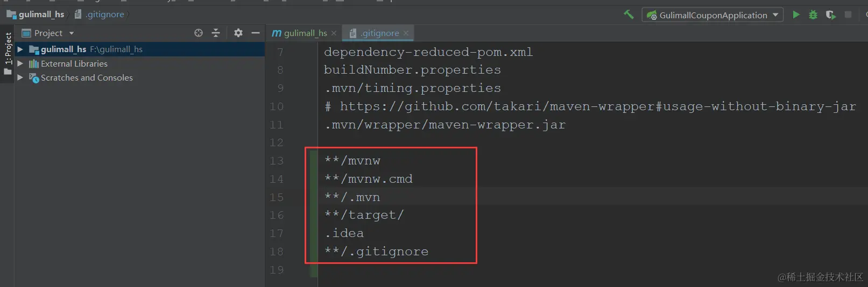Image resolution: width=868 pixels, height=287 pixels.
Task: Click line '**/mvnw.cmd' in editor
Action: (x=368, y=179)
